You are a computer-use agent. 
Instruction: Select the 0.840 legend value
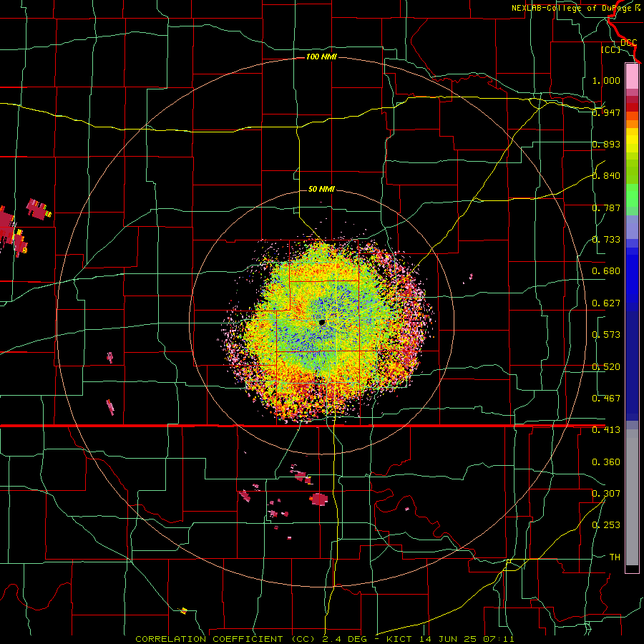[x=606, y=176]
